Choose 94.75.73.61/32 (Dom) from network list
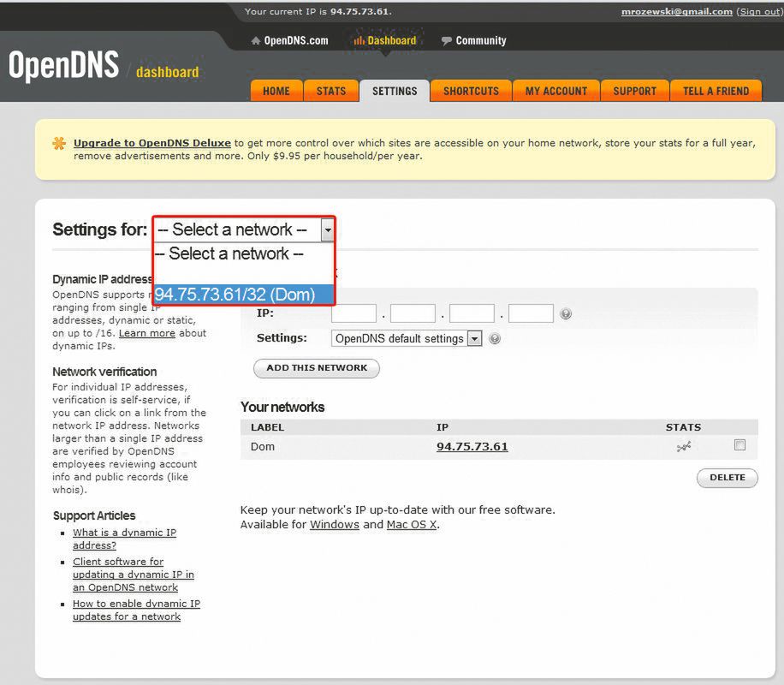This screenshot has height=685, width=784. 243,295
